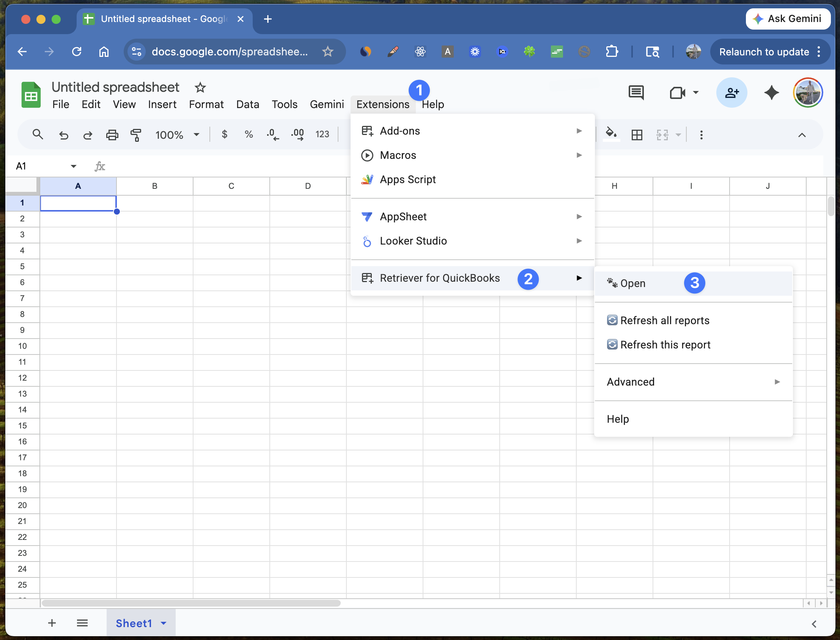The image size is (840, 640).
Task: Click the search menus magnifier icon
Action: 37,135
